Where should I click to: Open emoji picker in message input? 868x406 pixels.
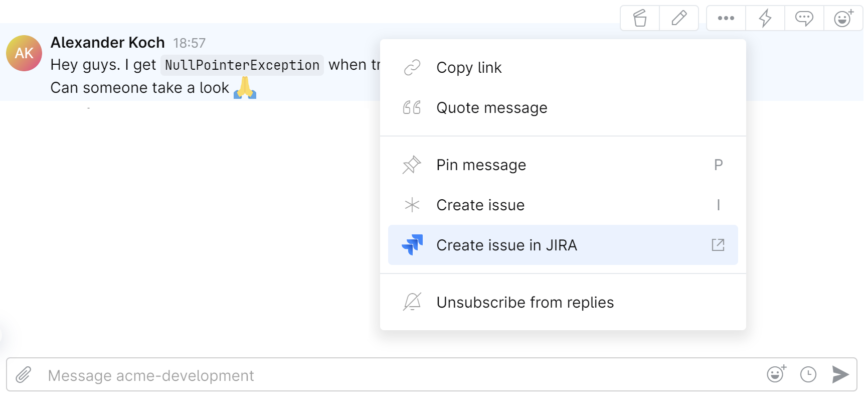[x=776, y=374]
